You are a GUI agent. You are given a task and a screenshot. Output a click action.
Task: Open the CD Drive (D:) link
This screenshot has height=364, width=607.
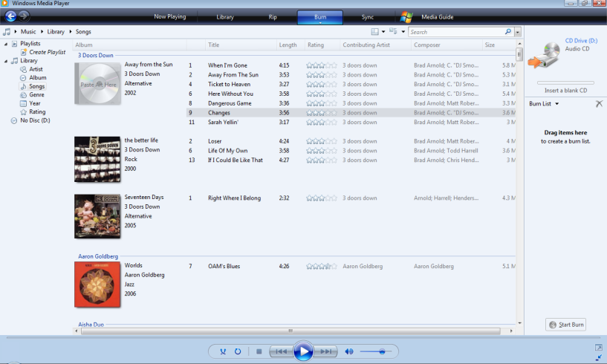click(581, 41)
